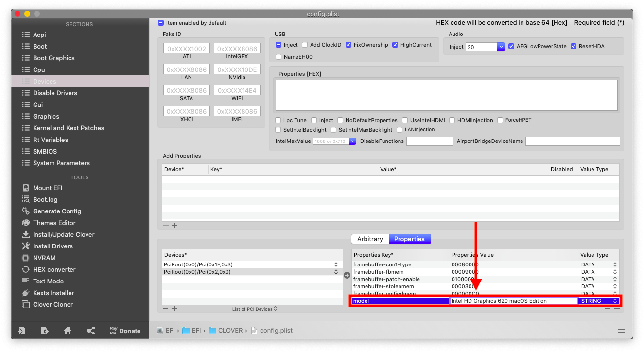Click the AirportBridgeDeviceName input field
The width and height of the screenshot is (644, 352).
tap(573, 141)
